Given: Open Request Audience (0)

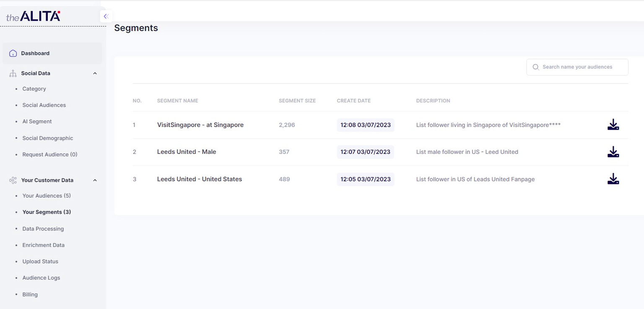Looking at the screenshot, I should [50, 155].
